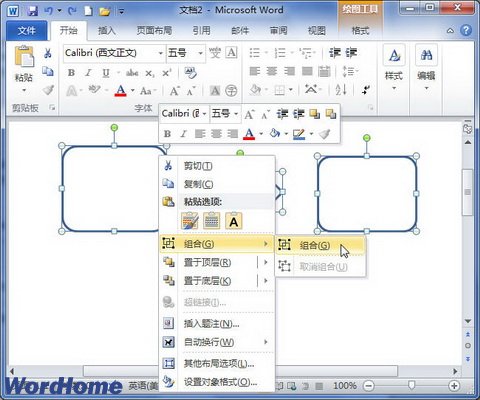Image resolution: width=480 pixels, height=400 pixels.
Task: Click the zoom slider handle
Action: point(412,386)
